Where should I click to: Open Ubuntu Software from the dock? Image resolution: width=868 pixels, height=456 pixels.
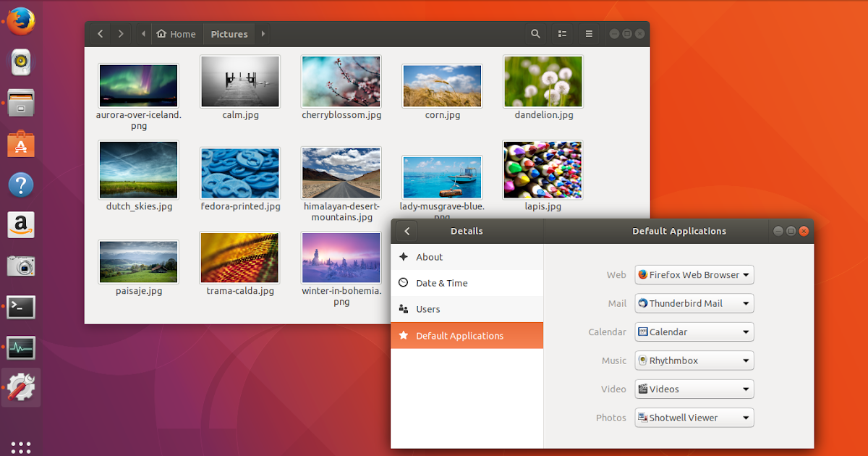(x=21, y=143)
